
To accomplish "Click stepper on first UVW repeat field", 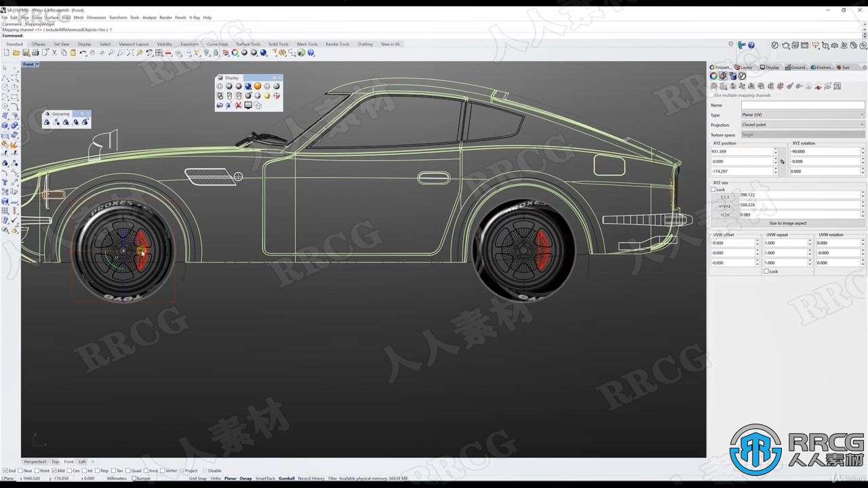I will (810, 243).
